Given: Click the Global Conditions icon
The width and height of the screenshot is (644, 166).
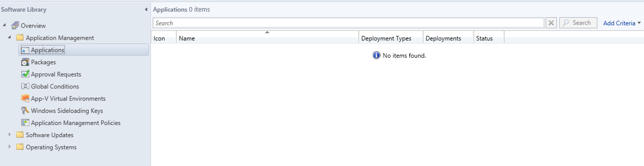Looking at the screenshot, I should (25, 86).
